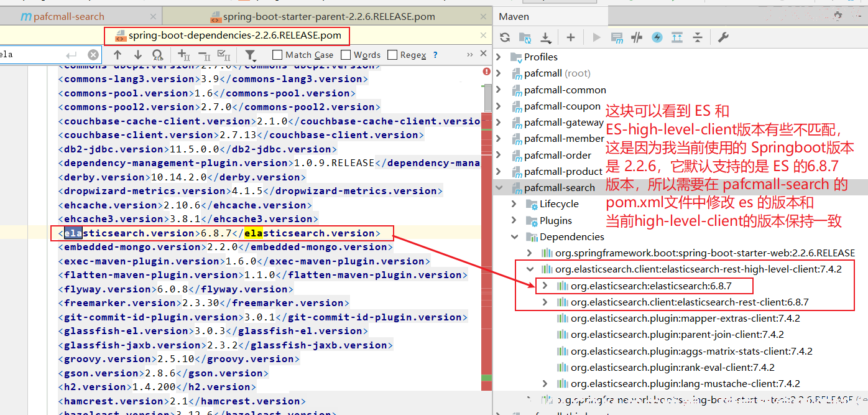Close pafcmall-search tab
The image size is (868, 415).
point(152,17)
